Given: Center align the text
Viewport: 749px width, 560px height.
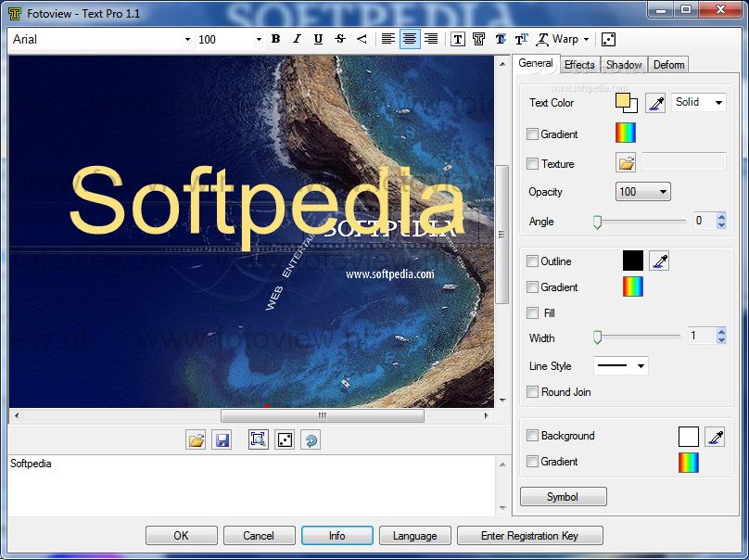Looking at the screenshot, I should click(410, 39).
